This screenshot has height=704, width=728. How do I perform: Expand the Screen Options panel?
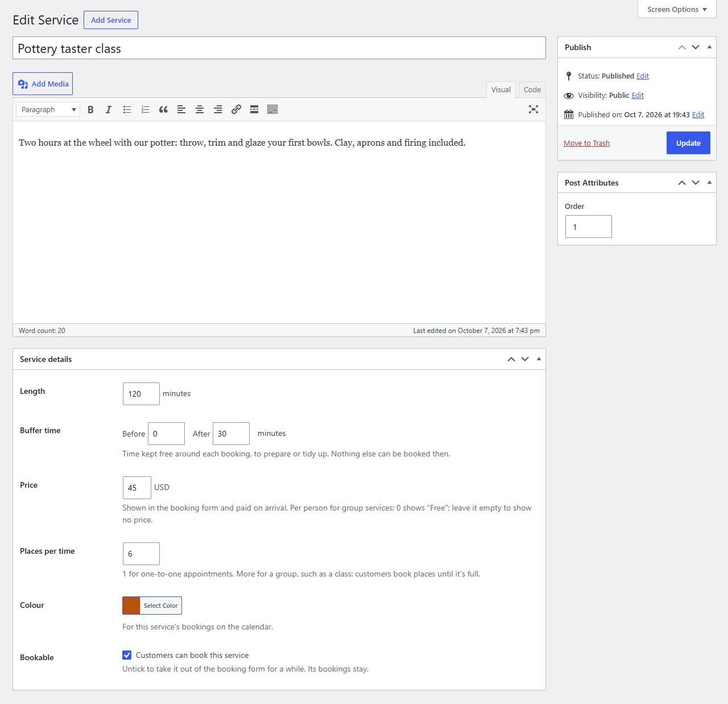tap(677, 9)
